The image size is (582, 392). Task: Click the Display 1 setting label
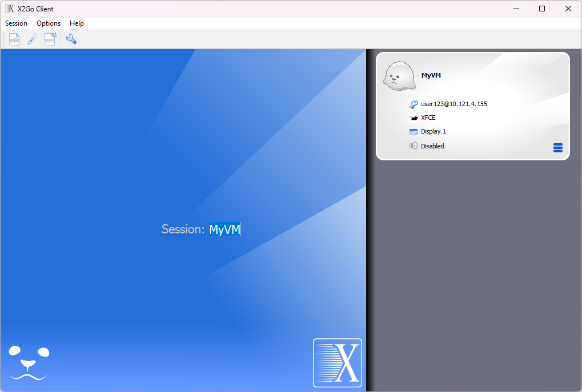[434, 131]
